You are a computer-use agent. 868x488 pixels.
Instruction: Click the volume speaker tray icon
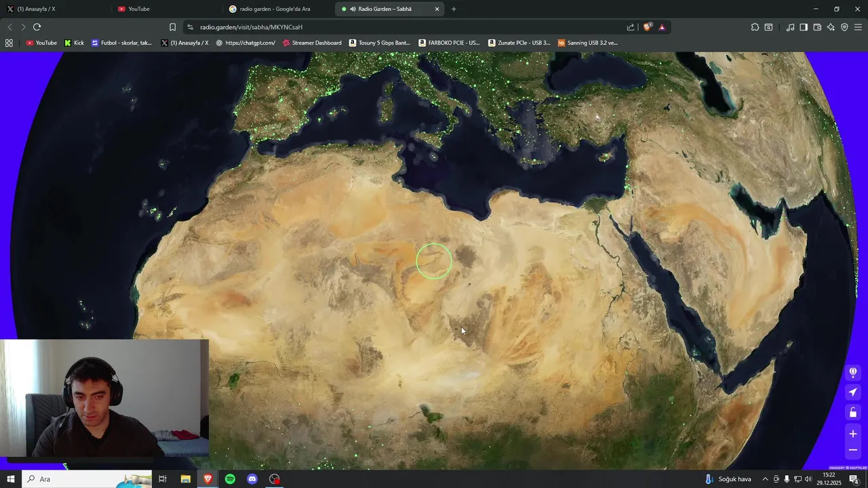[x=808, y=479]
